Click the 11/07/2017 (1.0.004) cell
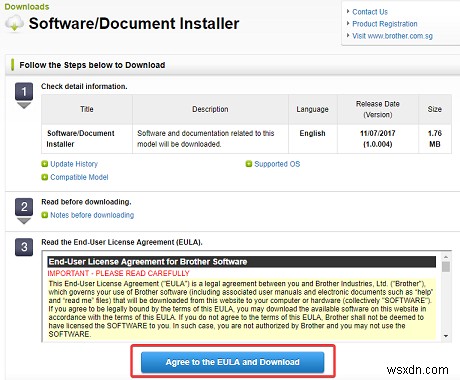Image resolution: width=460 pixels, height=380 pixels. (378, 139)
